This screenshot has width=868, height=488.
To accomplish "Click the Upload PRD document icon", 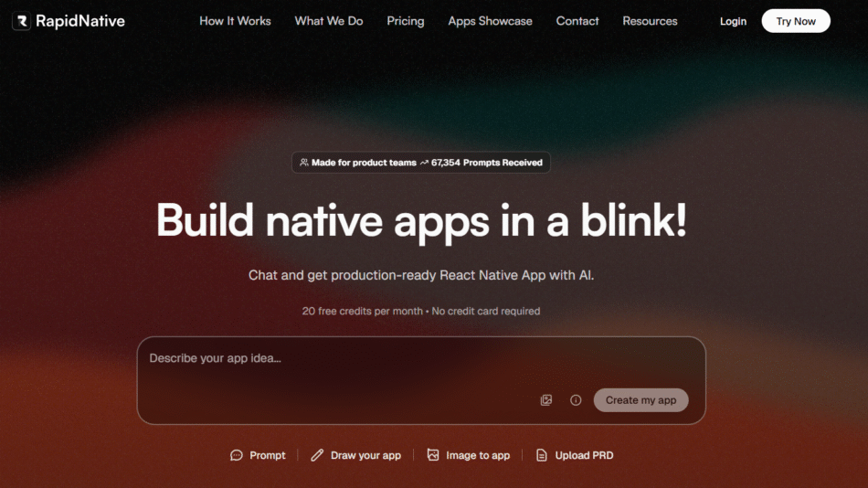I will [x=542, y=455].
